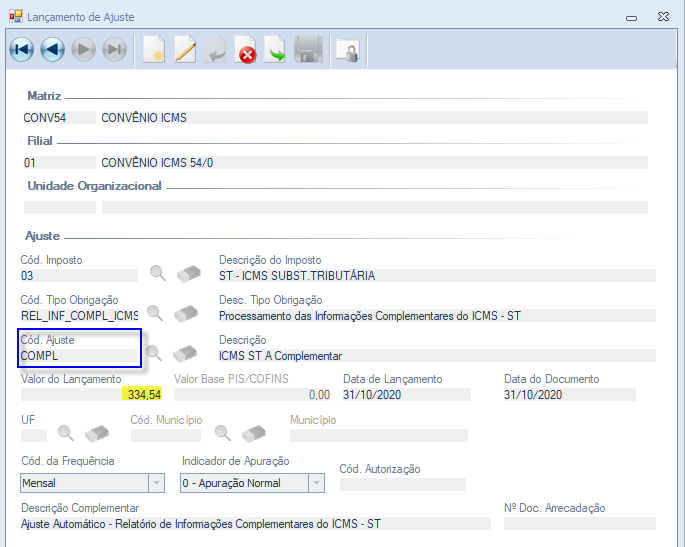685x547 pixels.
Task: Close the Lançamento de Ajuste window
Action: [663, 17]
